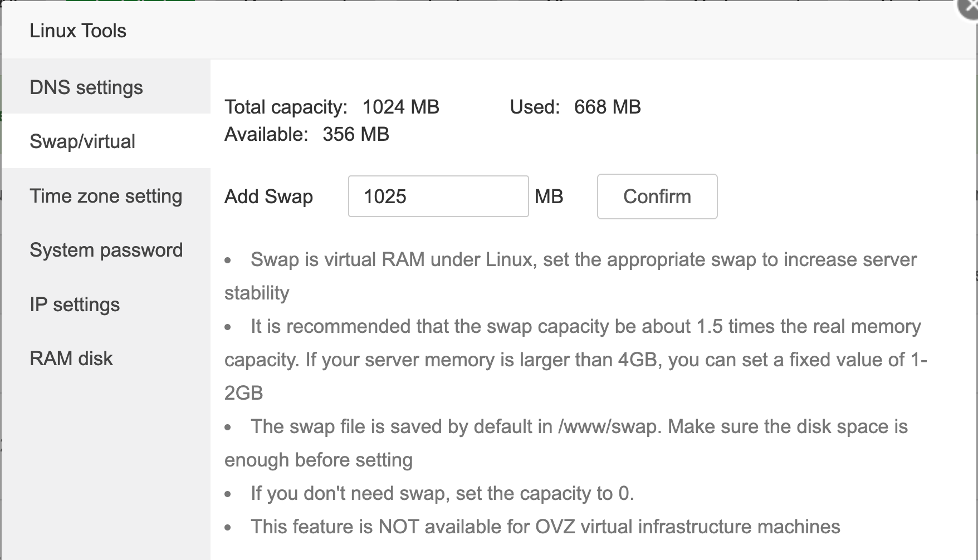This screenshot has width=978, height=560.
Task: Click the MB unit label beside input
Action: coord(549,197)
